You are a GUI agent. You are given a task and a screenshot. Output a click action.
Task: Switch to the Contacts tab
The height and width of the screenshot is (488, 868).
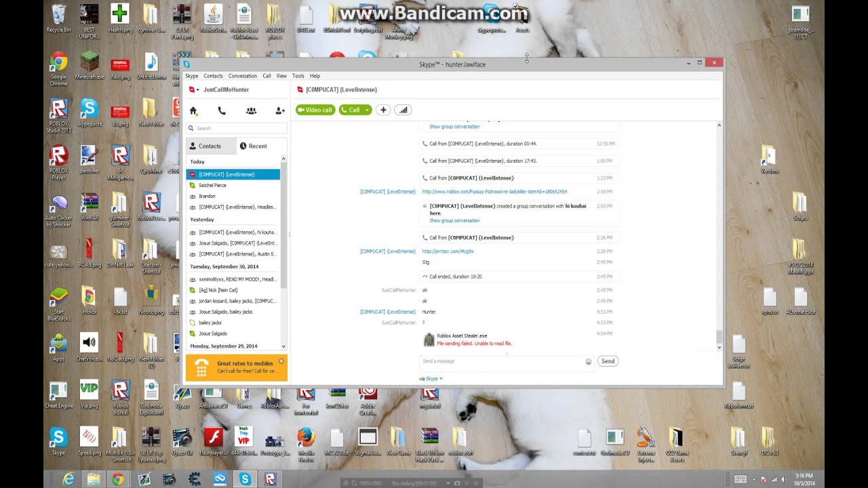pyautogui.click(x=211, y=146)
